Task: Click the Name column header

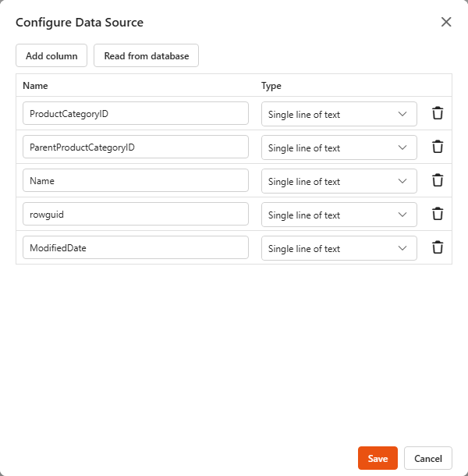Action: 35,86
